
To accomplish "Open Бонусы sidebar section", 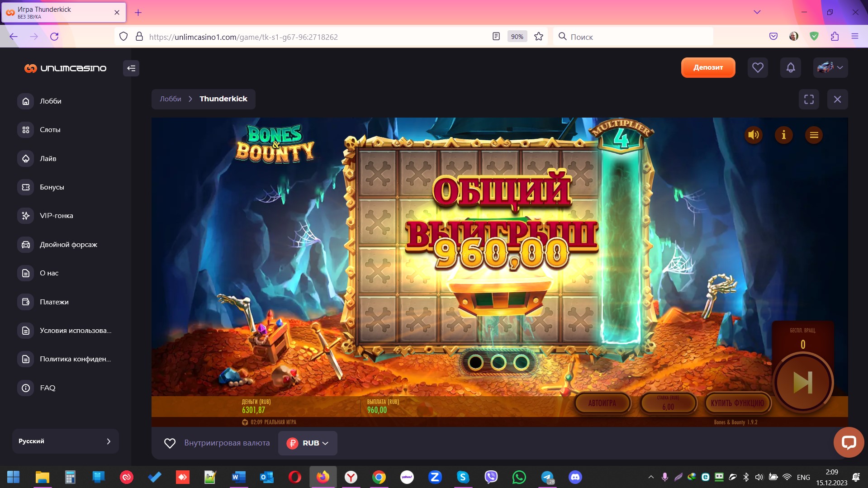I will click(52, 187).
